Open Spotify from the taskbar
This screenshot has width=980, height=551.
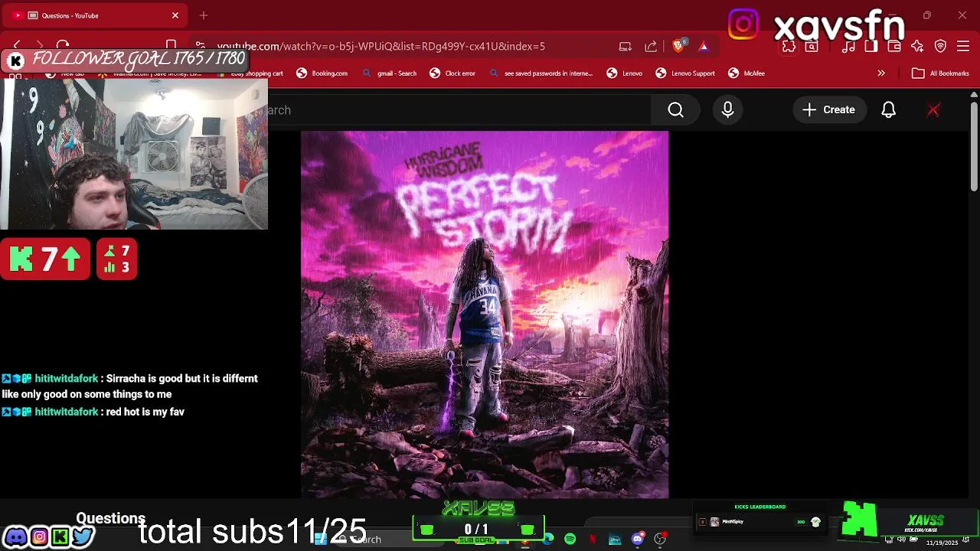coord(570,540)
